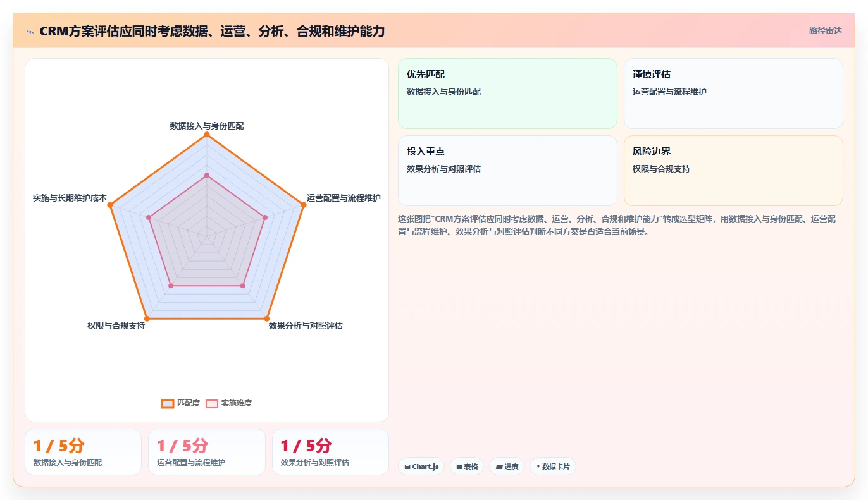
Task: Click the 路径雷达 label in the header
Action: point(826,30)
